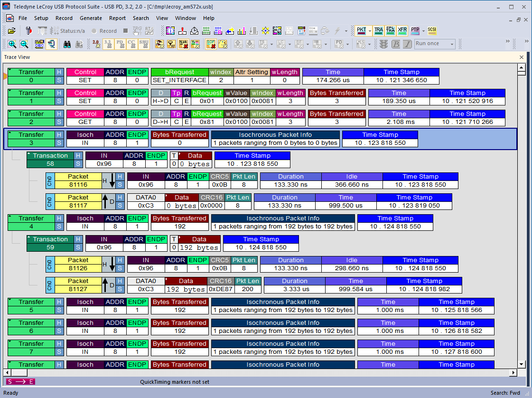Open the Navigator blue-yellow arrows icon
Image resolution: width=532 pixels, height=398 pixels.
(230, 31)
